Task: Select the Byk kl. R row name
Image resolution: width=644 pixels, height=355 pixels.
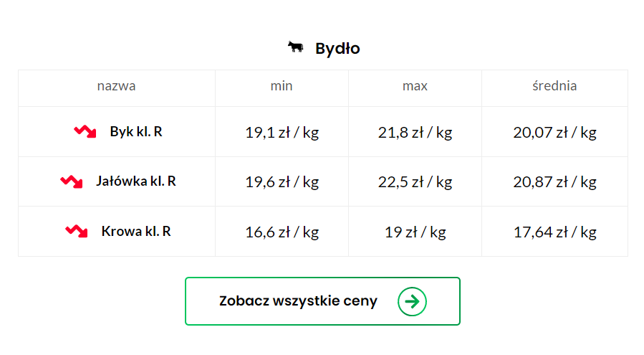Action: click(x=136, y=132)
